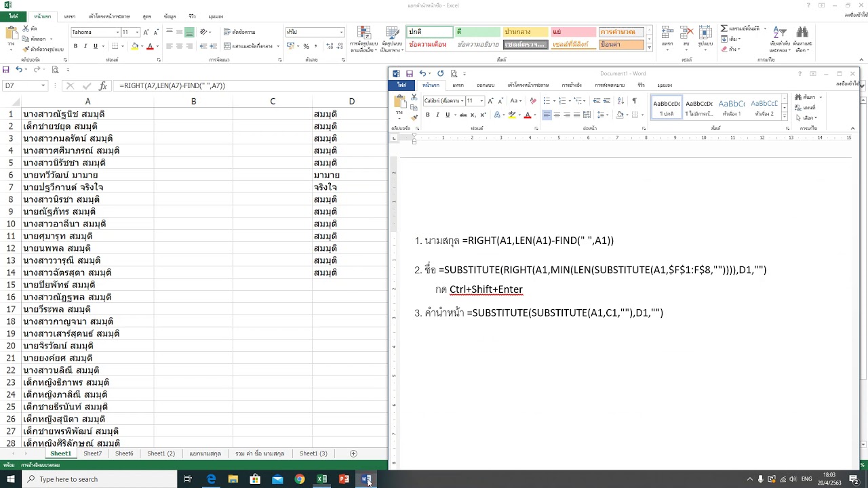Image resolution: width=868 pixels, height=488 pixels.
Task: Click the percent style icon in Excel
Action: tap(307, 46)
